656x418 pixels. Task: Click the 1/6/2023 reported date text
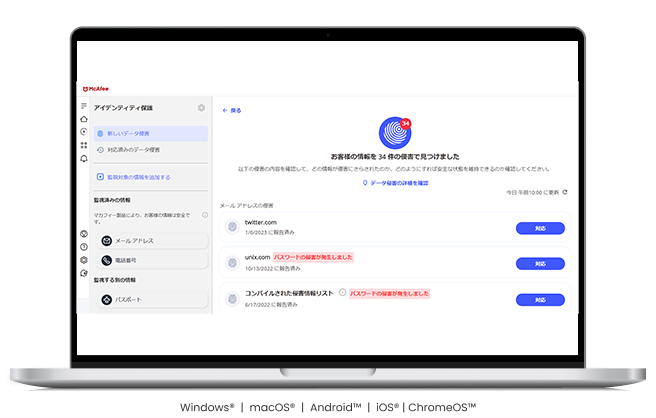pyautogui.click(x=269, y=232)
